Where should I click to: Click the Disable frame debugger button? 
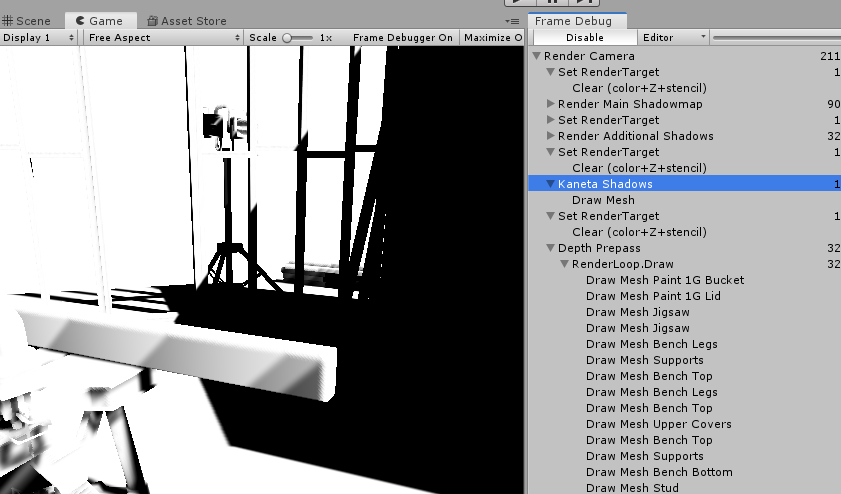pyautogui.click(x=585, y=38)
